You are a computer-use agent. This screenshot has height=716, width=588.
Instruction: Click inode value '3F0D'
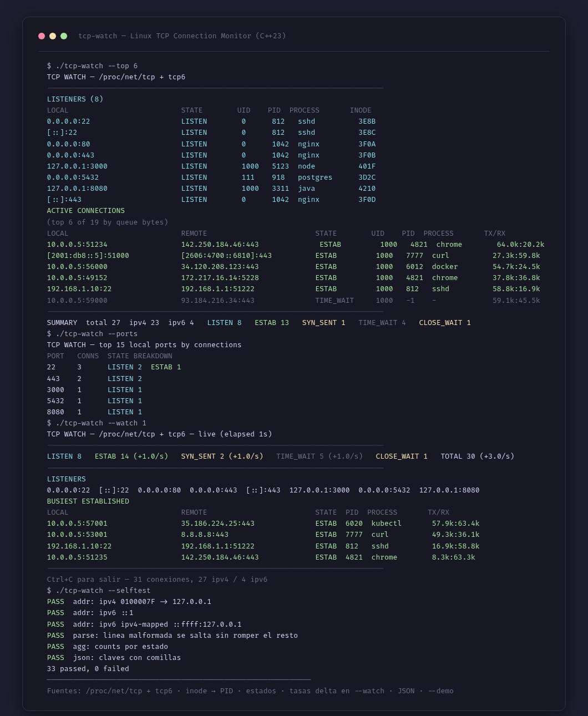[x=367, y=200]
